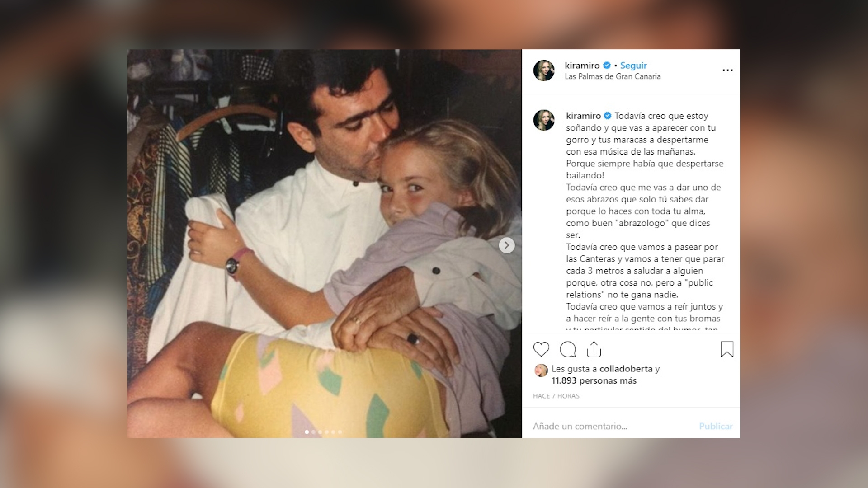Follow kiramiro with the Seguir button
Screen dimensions: 868x488
tap(633, 66)
